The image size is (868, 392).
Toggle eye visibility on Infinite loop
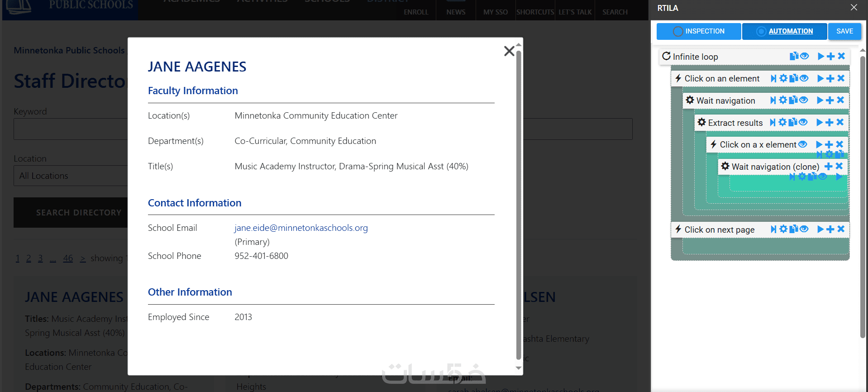[x=804, y=56]
